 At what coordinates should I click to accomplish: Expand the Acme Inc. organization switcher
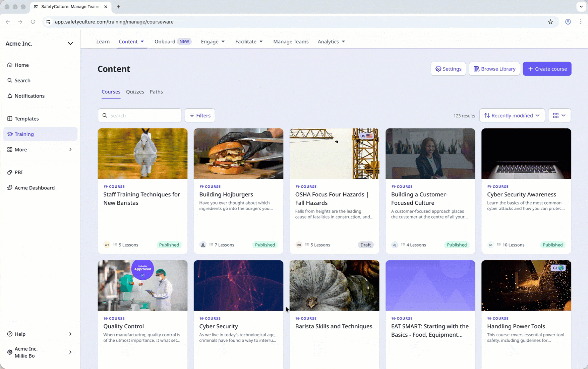(x=70, y=43)
